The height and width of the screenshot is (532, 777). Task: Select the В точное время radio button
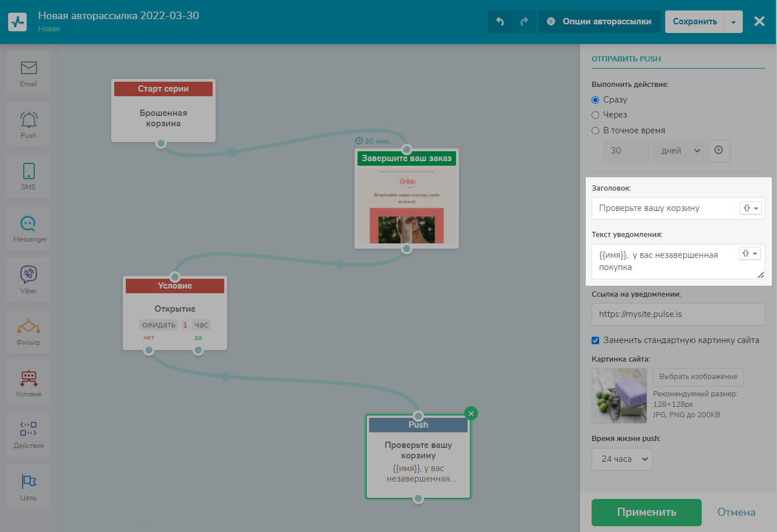[x=595, y=130]
